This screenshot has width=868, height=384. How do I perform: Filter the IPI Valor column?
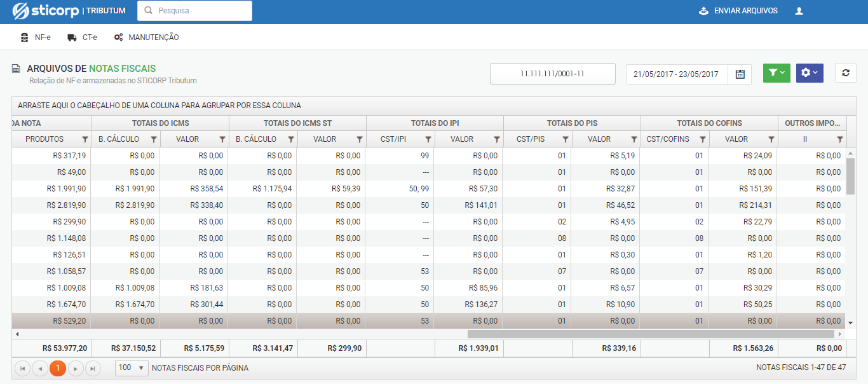[497, 139]
